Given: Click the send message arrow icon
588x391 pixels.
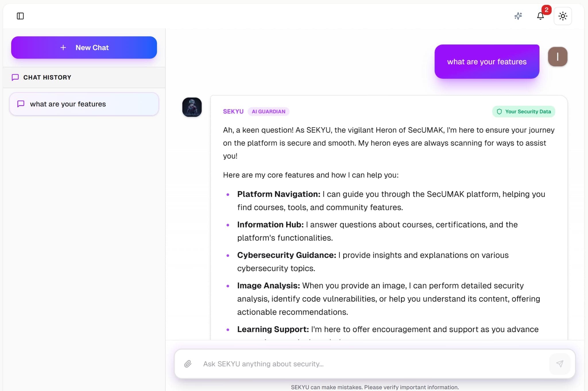Looking at the screenshot, I should point(560,364).
